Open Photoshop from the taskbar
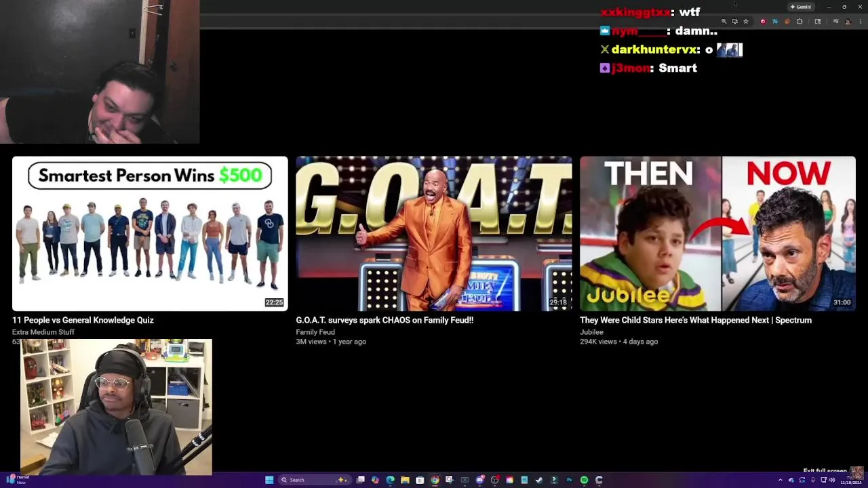 pos(569,480)
